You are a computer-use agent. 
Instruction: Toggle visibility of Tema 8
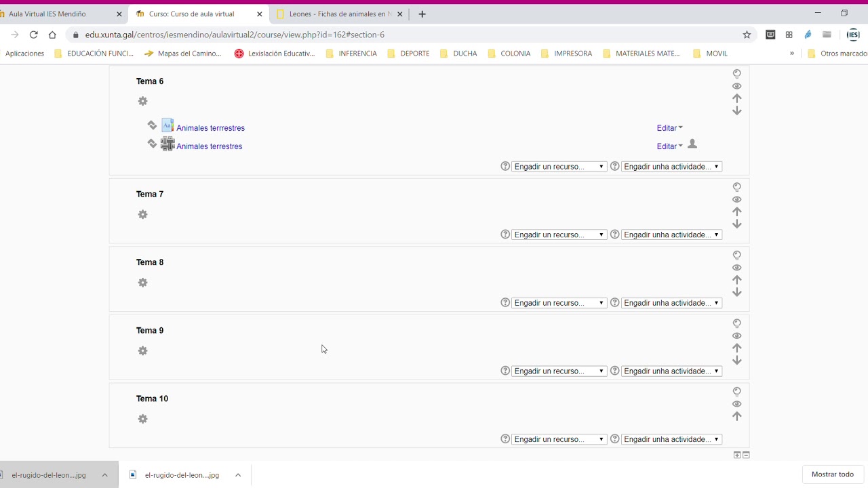(x=737, y=268)
